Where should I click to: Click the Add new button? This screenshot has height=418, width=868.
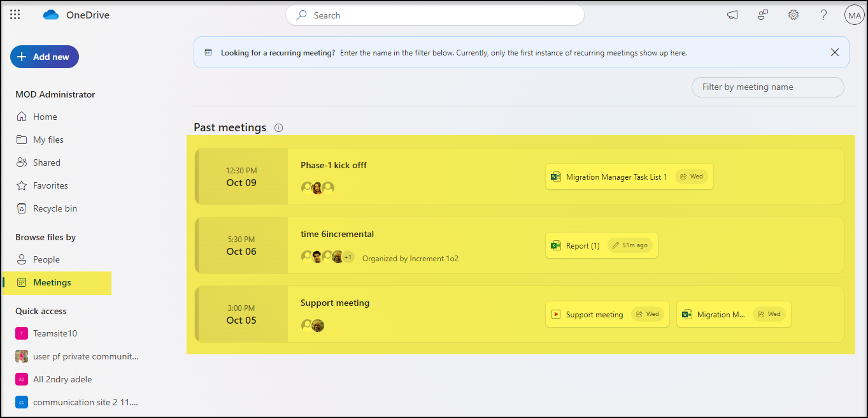(x=45, y=57)
